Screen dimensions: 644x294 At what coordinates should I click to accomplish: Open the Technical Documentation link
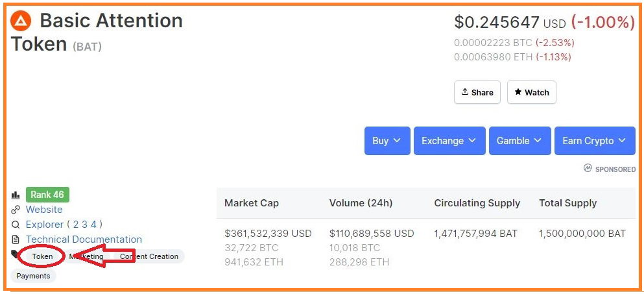(x=84, y=239)
